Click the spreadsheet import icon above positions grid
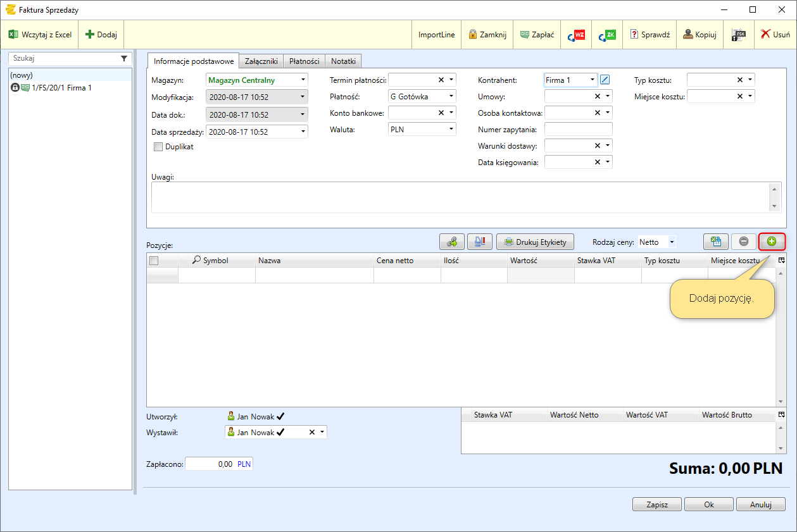The image size is (797, 532). (716, 241)
